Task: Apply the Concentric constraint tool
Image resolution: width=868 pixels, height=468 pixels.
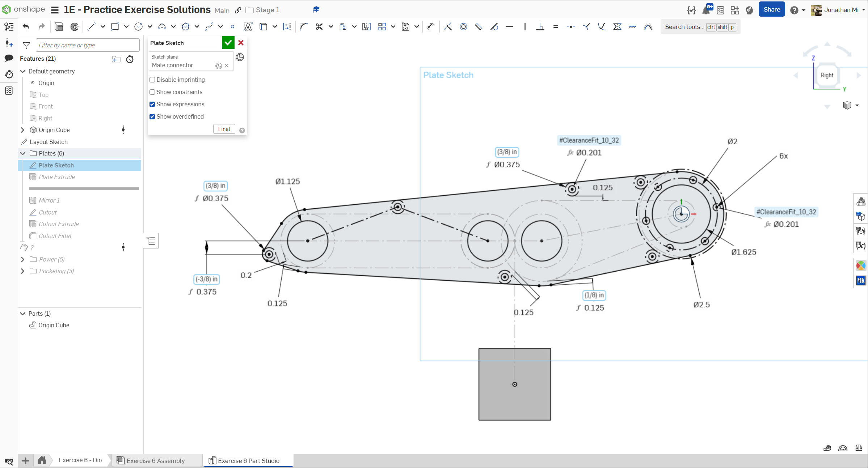Action: (463, 27)
